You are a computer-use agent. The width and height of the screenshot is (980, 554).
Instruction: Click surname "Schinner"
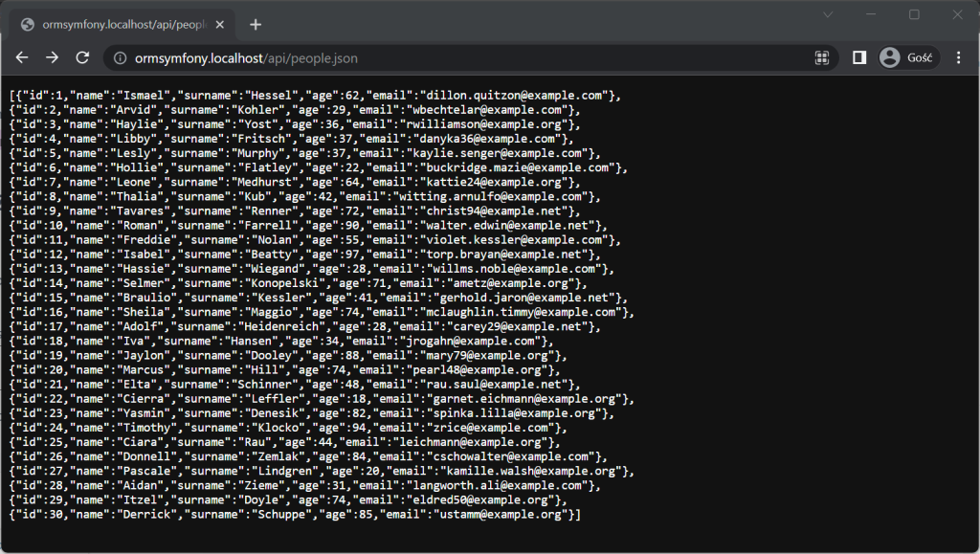pos(264,383)
